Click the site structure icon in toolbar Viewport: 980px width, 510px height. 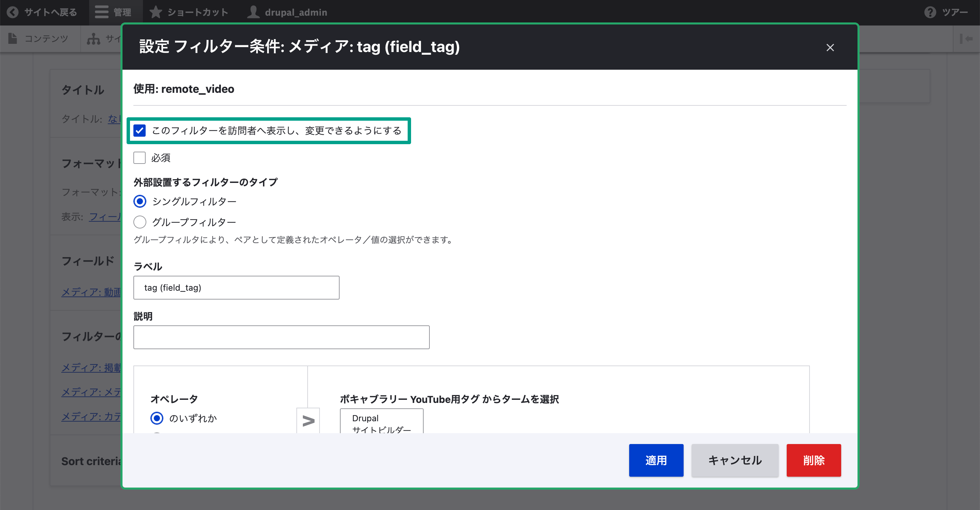(x=94, y=39)
